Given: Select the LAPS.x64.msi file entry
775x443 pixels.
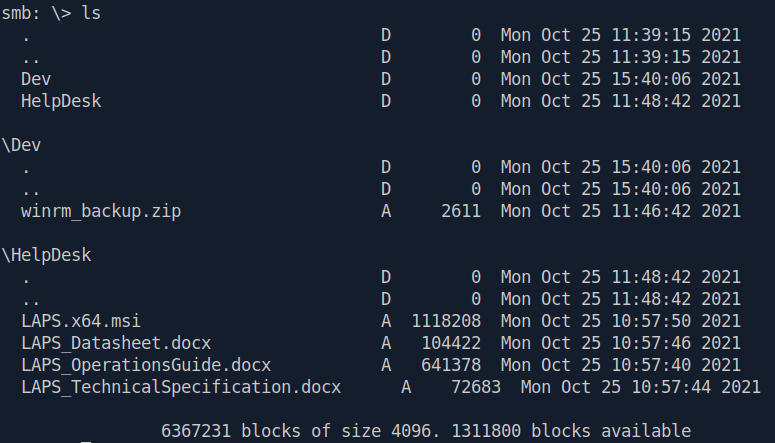Looking at the screenshot, I should pyautogui.click(x=81, y=321).
